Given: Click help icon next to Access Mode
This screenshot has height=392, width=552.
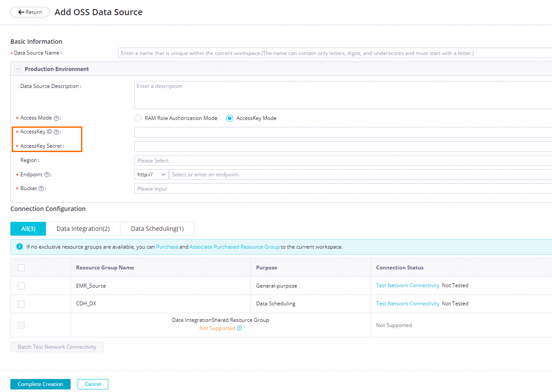Looking at the screenshot, I should (x=56, y=118).
